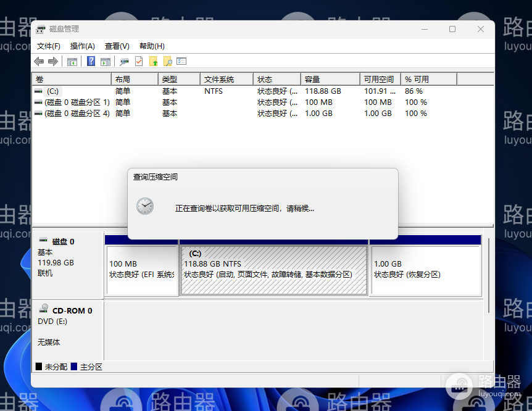Viewport: 532px width, 411px height.
Task: Click the disk icon next to 磁盘 0 label
Action: [43, 240]
